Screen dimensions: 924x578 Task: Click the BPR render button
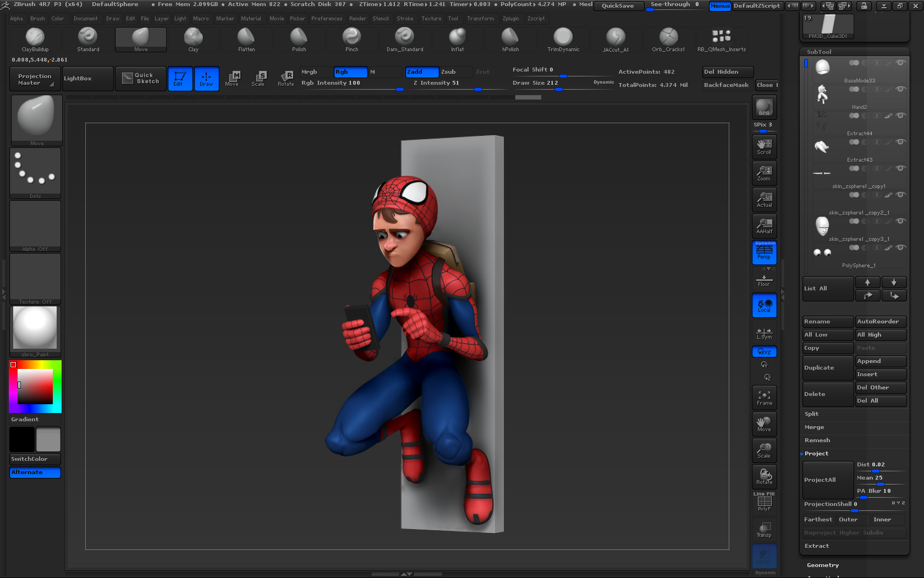(x=765, y=107)
